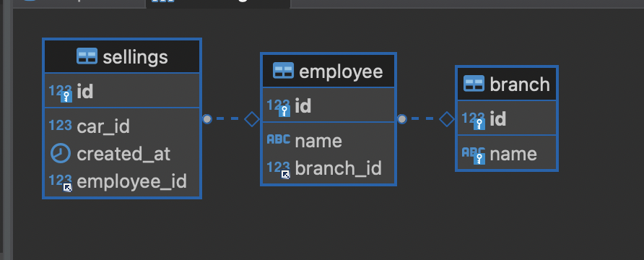Click the branch table icon
This screenshot has width=644, height=260.
coord(474,83)
